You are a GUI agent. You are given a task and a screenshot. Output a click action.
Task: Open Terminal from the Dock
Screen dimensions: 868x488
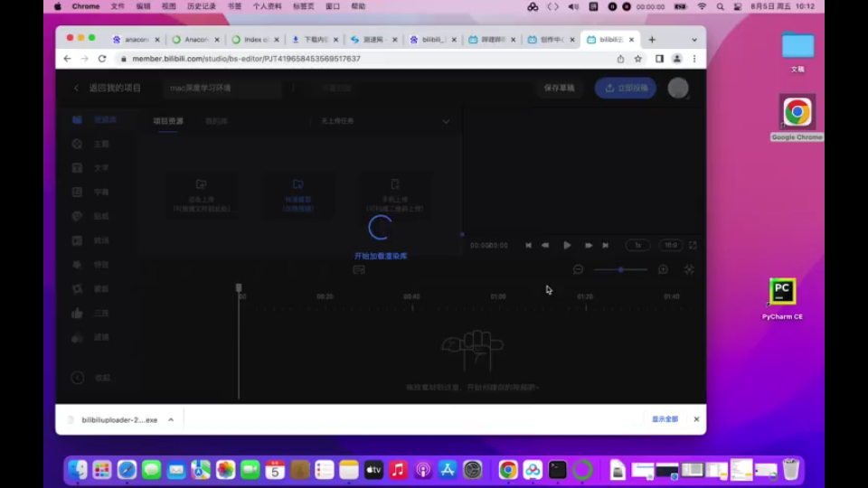click(x=558, y=470)
